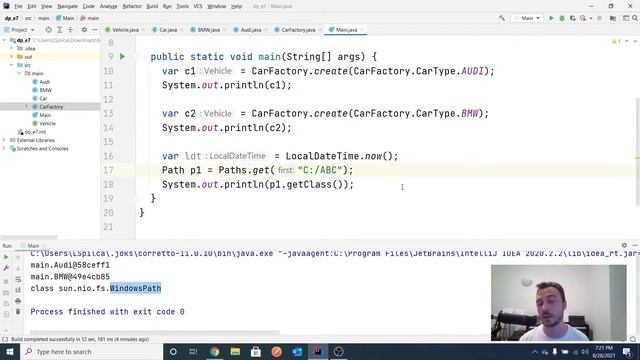This screenshot has height=360, width=640.
Task: Click Expand All in Project panel
Action: [60, 30]
